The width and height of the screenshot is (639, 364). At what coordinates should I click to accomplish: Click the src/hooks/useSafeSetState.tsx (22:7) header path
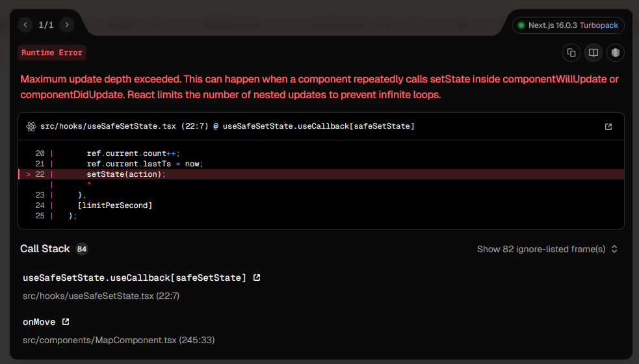124,126
